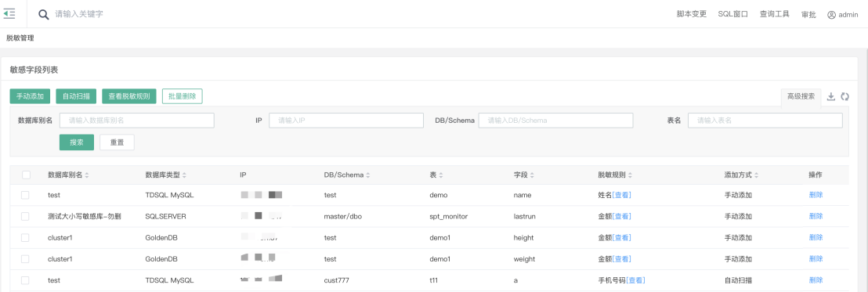This screenshot has height=292, width=868.
Task: View 金额 rule for lastrun field
Action: point(622,216)
